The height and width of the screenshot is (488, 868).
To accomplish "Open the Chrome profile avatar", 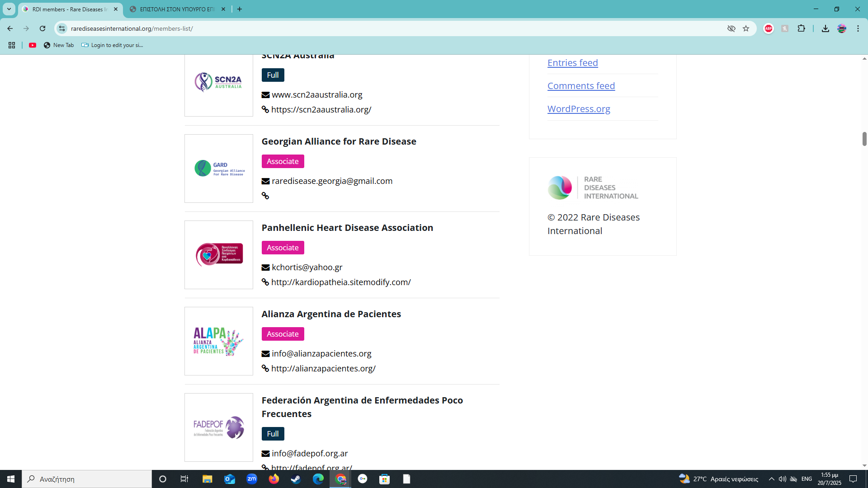I will 842,28.
